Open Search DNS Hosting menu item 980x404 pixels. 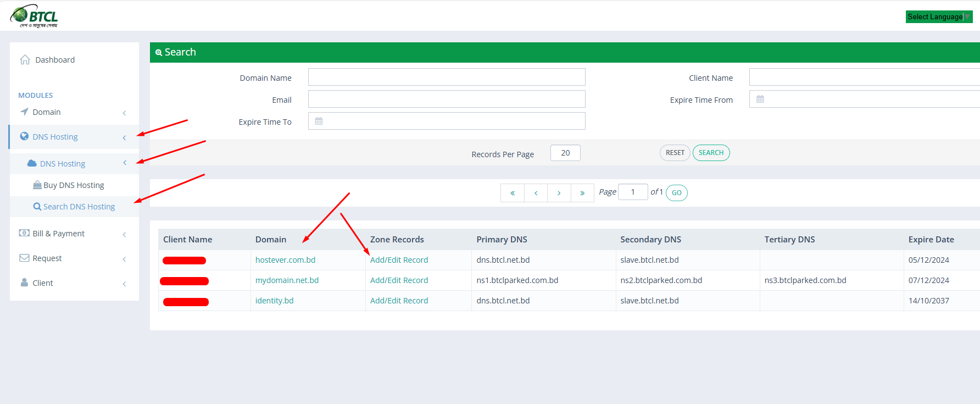click(x=79, y=207)
